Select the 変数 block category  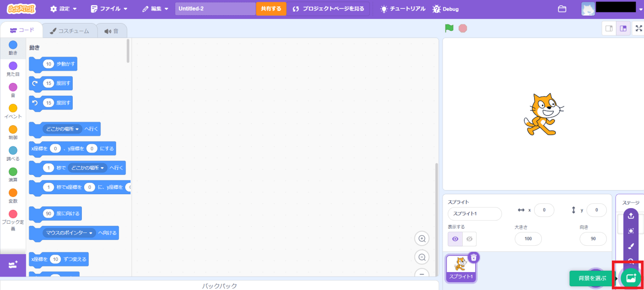point(13,197)
